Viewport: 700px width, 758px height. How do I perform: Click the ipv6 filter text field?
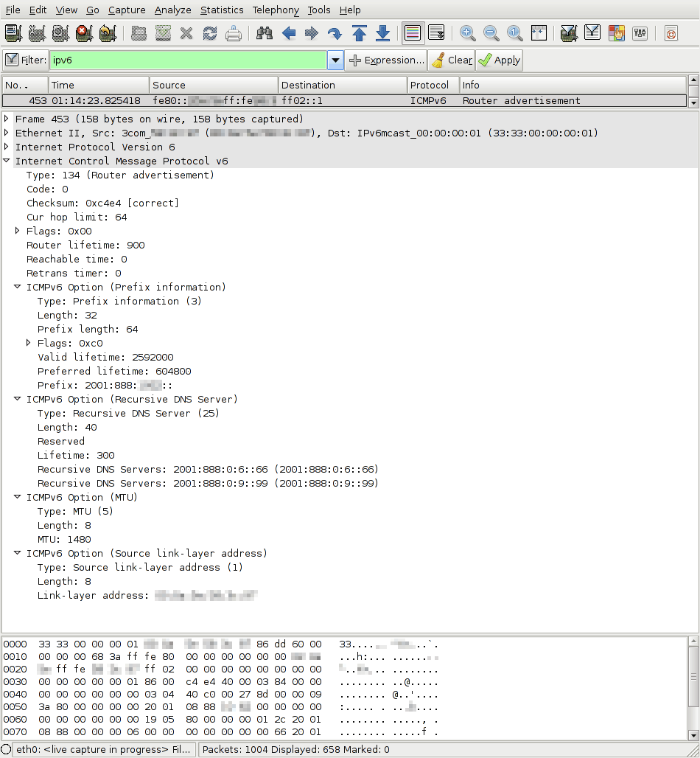189,60
